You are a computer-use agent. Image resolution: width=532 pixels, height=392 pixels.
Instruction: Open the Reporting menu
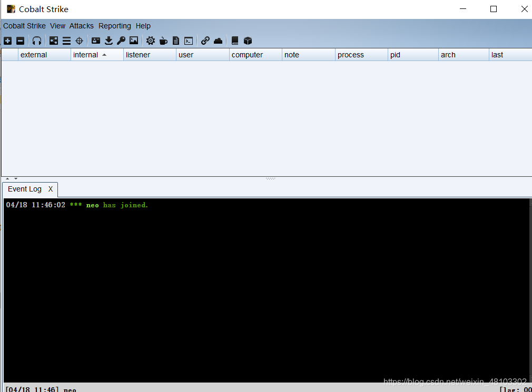click(115, 26)
